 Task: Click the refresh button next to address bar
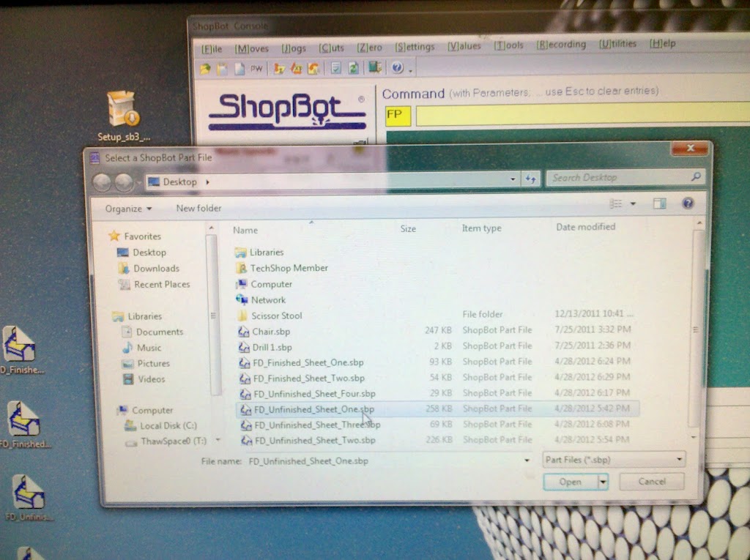coord(531,179)
